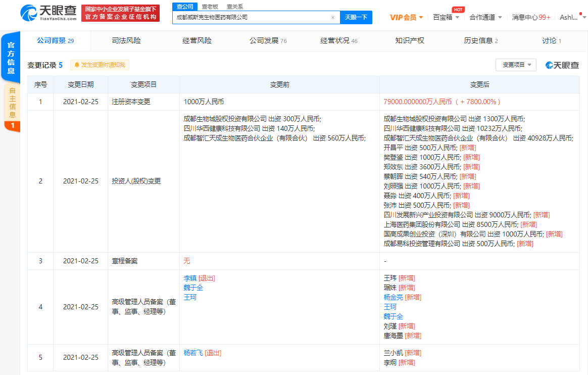Click the 天眼一下 search button
Image resolution: width=588 pixels, height=375 pixels.
pyautogui.click(x=357, y=17)
